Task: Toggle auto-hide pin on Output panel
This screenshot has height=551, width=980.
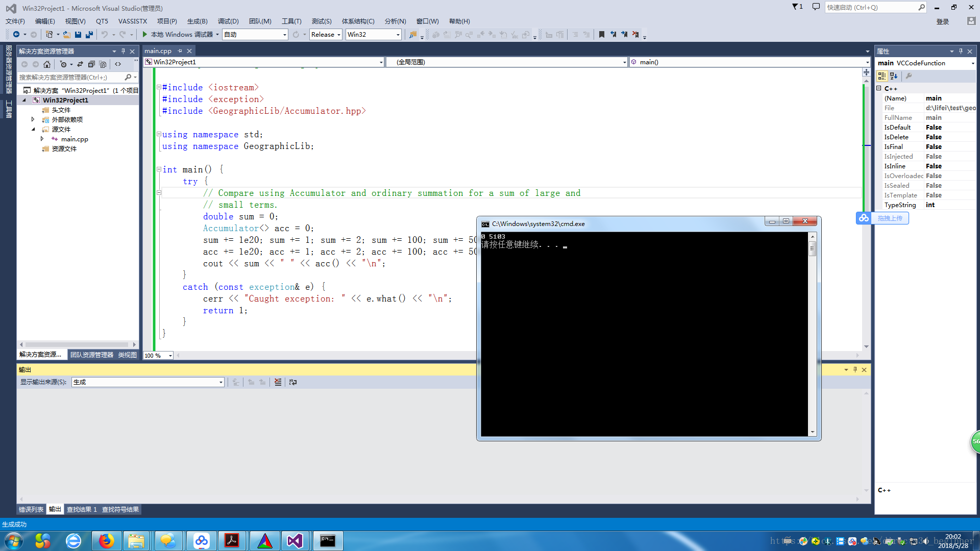Action: coord(855,369)
